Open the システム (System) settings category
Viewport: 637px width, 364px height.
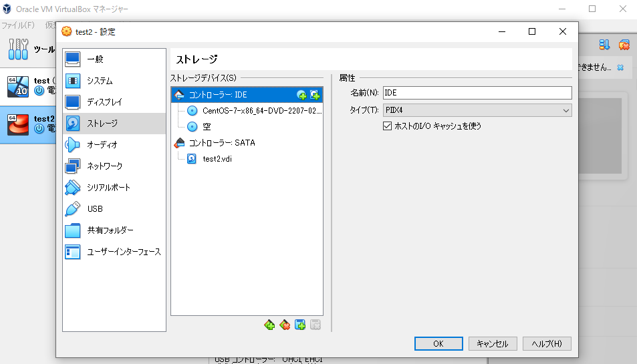point(114,81)
